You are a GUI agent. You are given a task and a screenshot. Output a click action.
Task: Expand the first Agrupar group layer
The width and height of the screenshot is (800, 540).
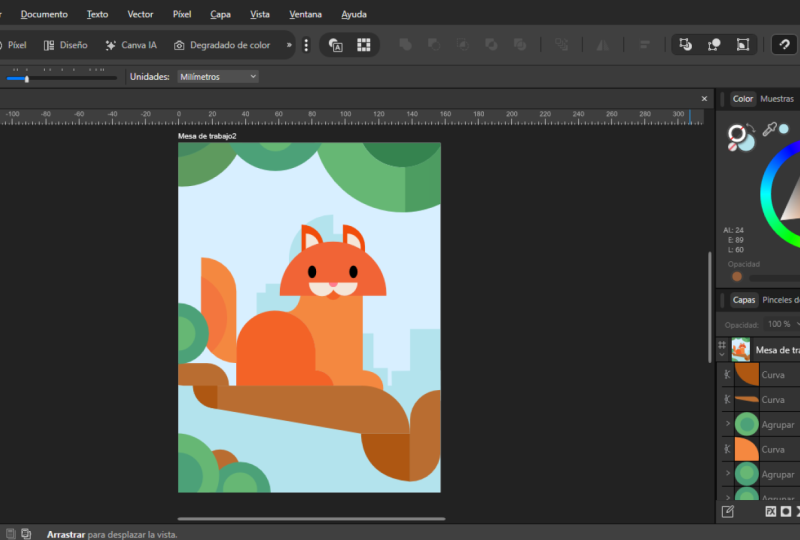point(728,424)
